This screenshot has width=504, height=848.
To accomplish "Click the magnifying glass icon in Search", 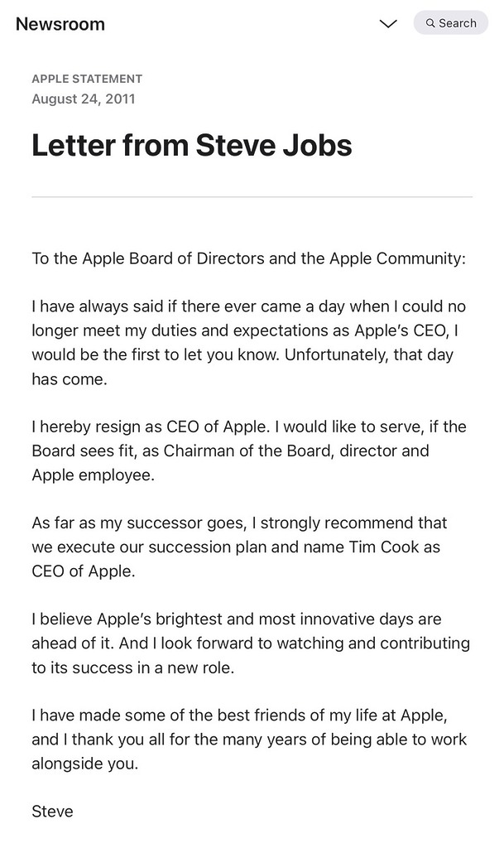I will [430, 23].
